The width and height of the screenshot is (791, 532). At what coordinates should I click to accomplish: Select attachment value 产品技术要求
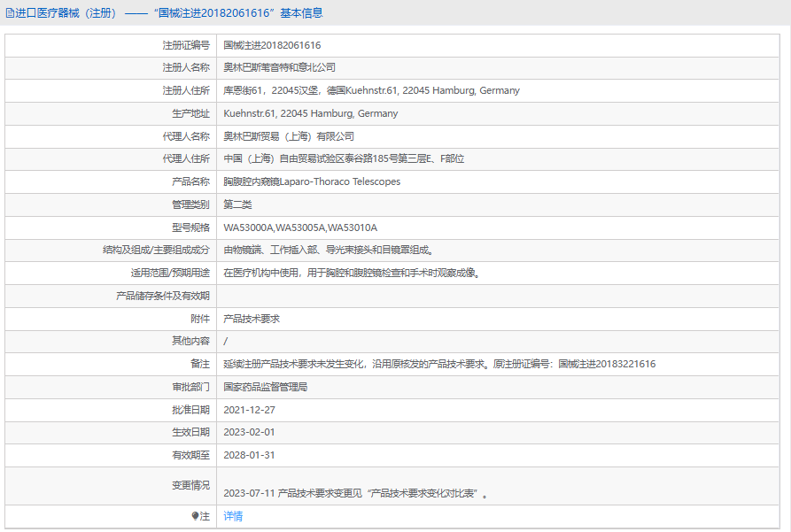coord(252,319)
